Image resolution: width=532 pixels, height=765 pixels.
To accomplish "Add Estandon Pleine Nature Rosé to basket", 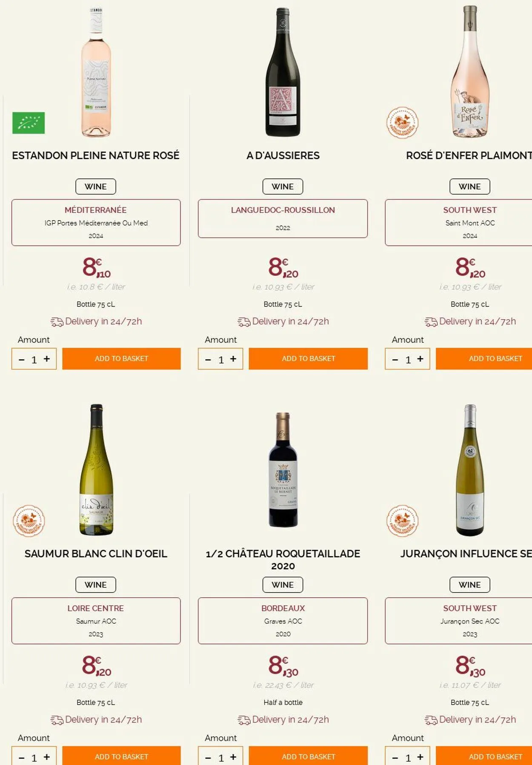I will point(121,358).
